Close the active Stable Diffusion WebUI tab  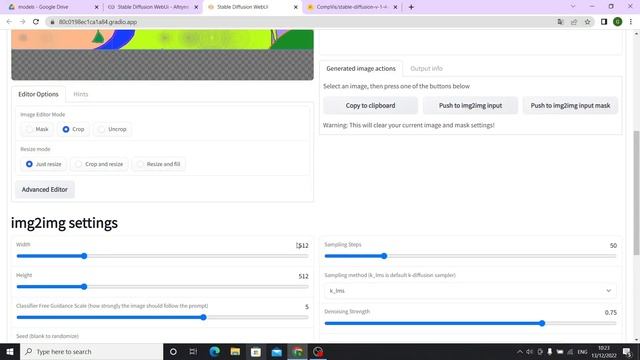pyautogui.click(x=296, y=7)
